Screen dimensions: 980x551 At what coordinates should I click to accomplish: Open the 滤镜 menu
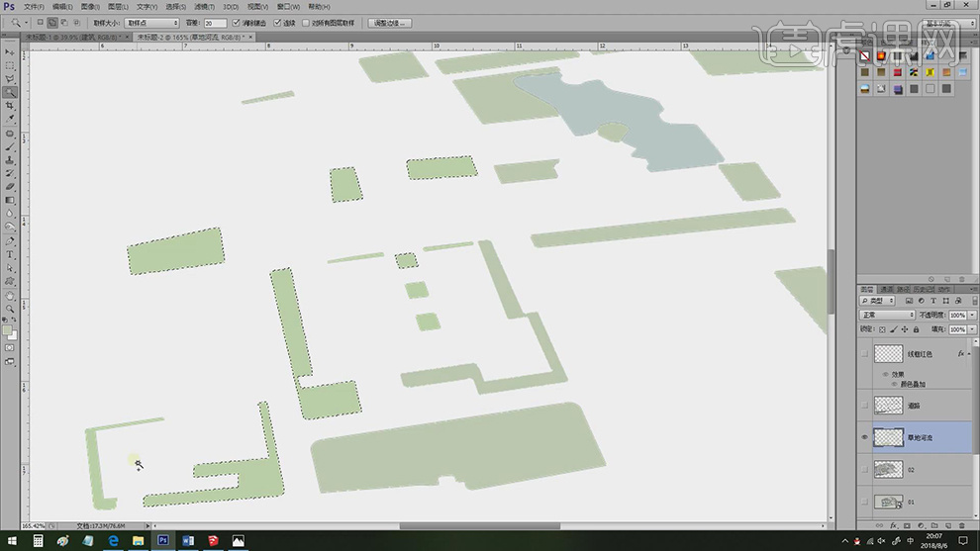204,7
